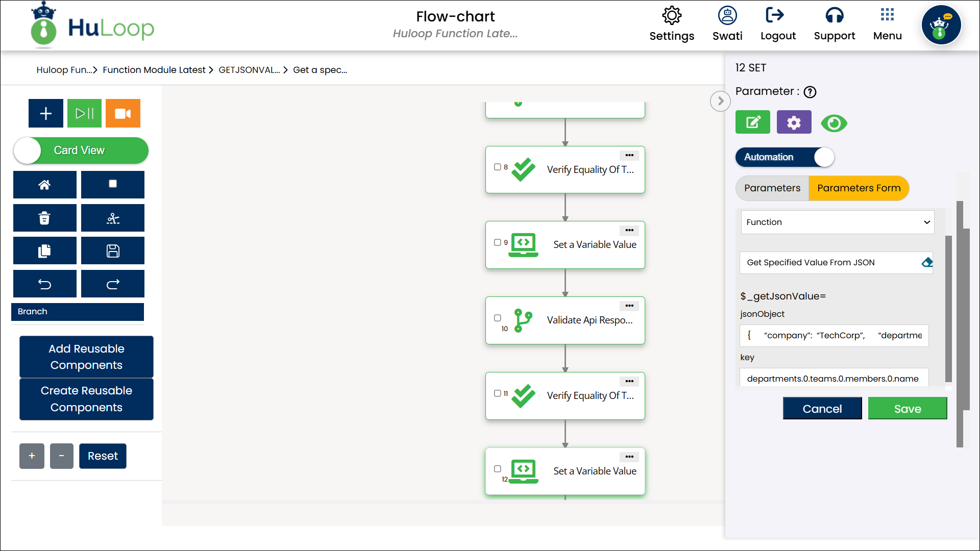980x551 pixels.
Task: Toggle the Automation switch
Action: pyautogui.click(x=785, y=157)
